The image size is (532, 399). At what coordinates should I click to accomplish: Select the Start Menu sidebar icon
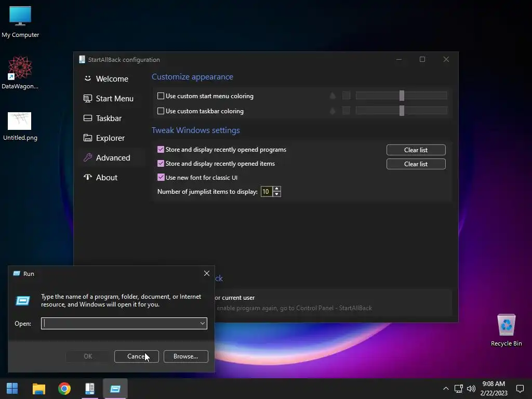click(87, 98)
